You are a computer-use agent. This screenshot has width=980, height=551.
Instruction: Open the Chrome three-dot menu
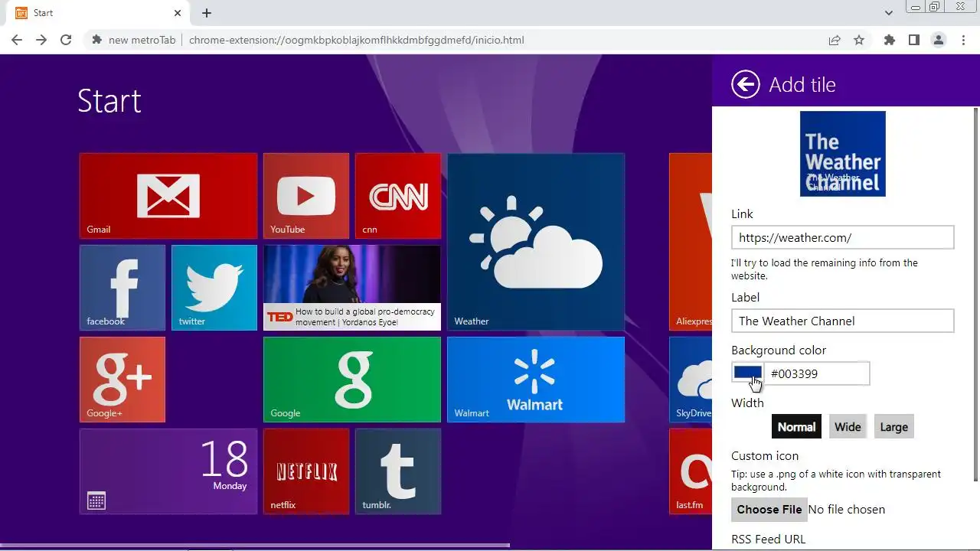(963, 40)
